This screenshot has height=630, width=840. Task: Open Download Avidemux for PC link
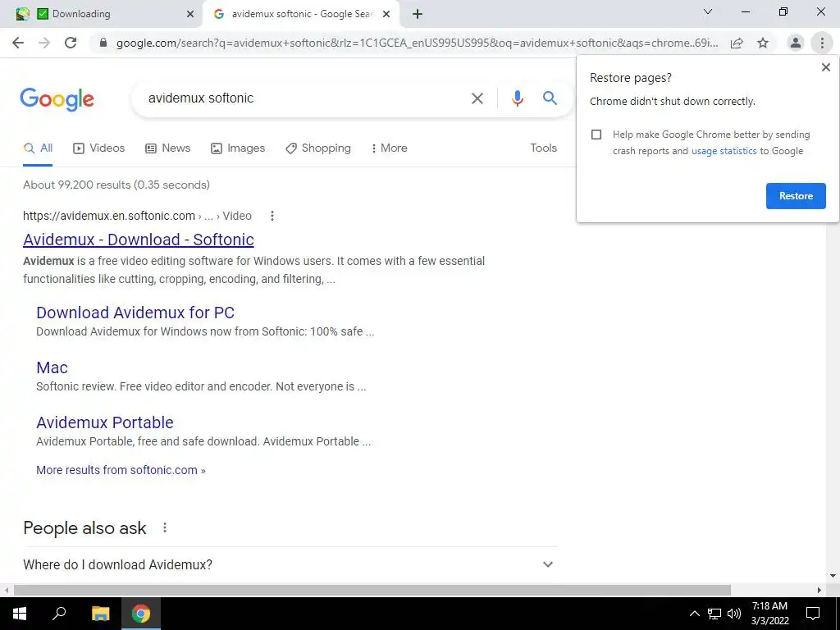pos(135,313)
